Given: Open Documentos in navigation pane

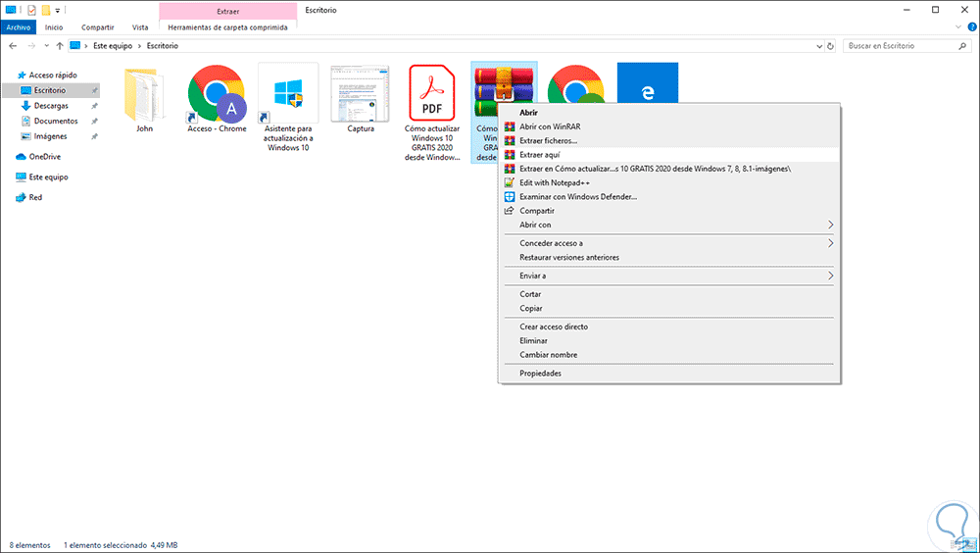Looking at the screenshot, I should 56,121.
